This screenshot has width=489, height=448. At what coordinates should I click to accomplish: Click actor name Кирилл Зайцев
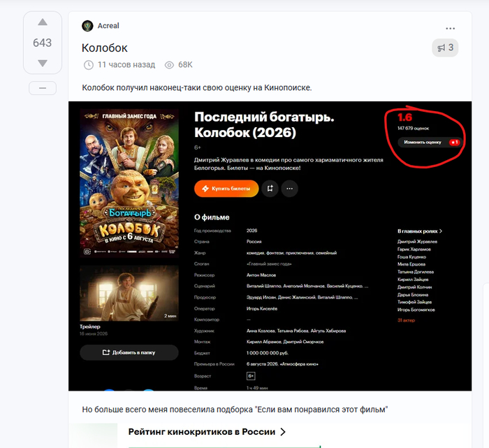413,280
